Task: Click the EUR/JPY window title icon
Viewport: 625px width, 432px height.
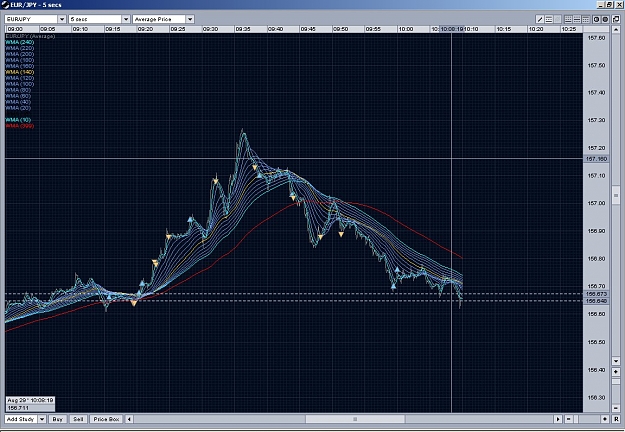Action: click(x=5, y=5)
